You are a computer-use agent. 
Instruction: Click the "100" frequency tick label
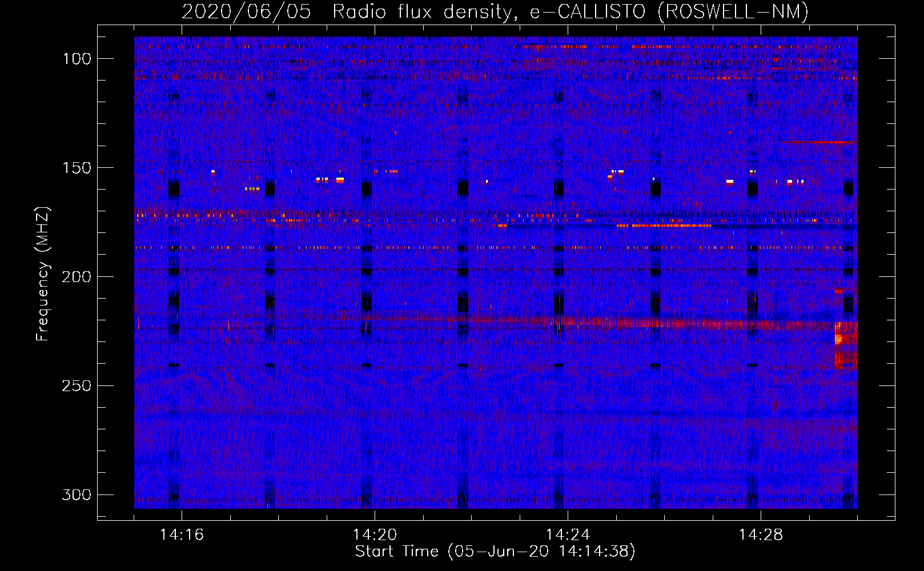(x=77, y=59)
